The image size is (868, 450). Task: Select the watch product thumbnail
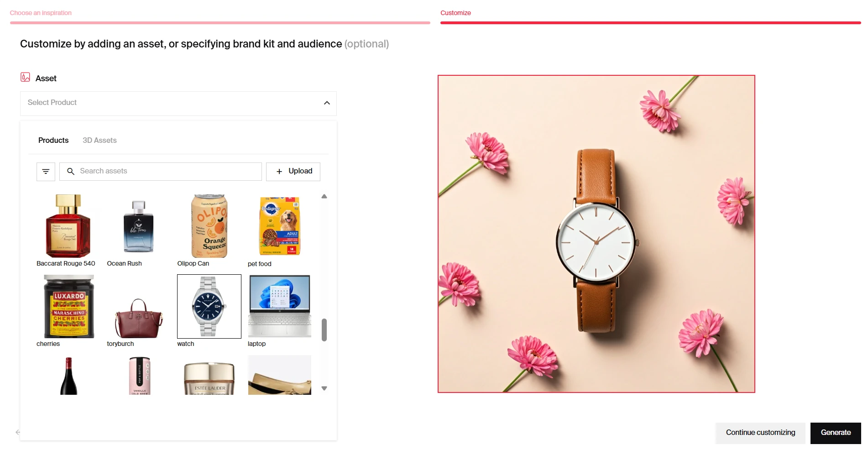coord(209,306)
